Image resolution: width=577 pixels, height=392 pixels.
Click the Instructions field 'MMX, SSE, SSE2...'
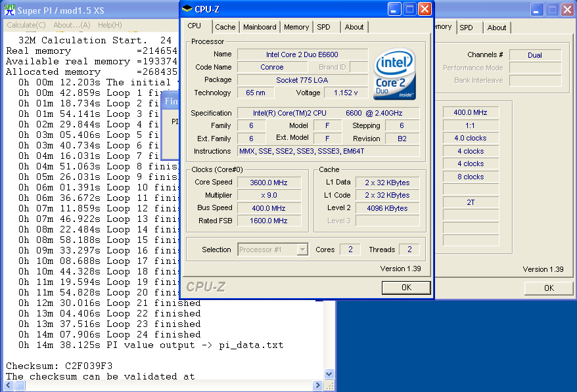(328, 151)
